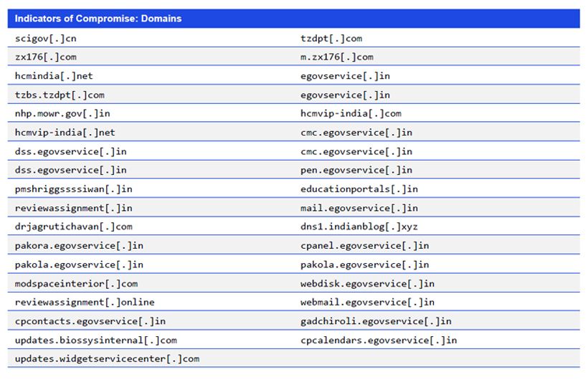Click the hcmindia[.]net domain

tap(54, 76)
